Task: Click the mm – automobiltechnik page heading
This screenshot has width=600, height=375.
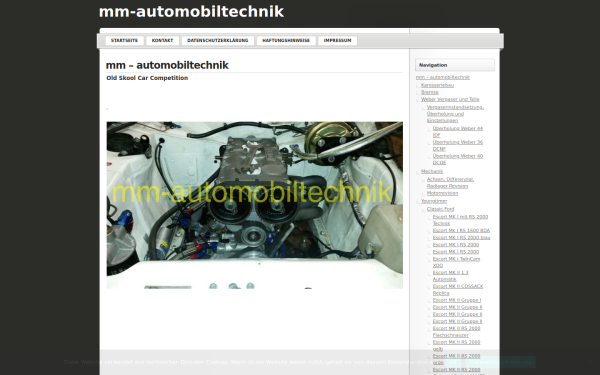Action: 167,65
